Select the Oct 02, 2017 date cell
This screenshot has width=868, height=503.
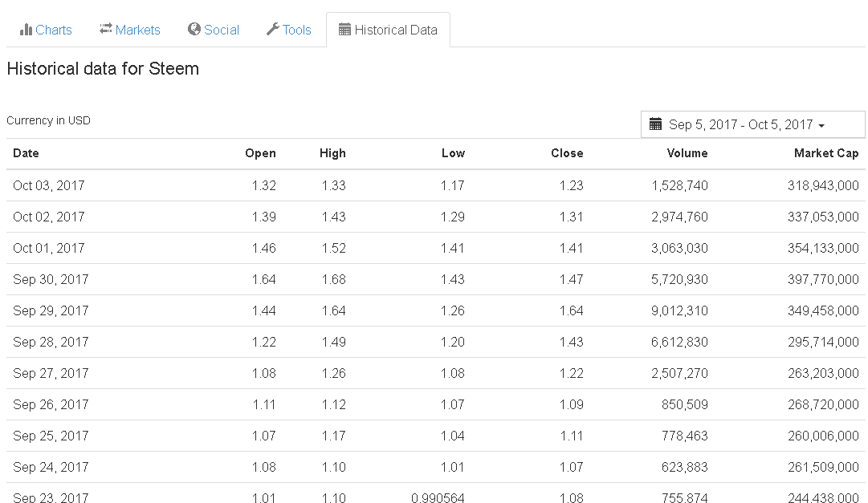(x=49, y=217)
